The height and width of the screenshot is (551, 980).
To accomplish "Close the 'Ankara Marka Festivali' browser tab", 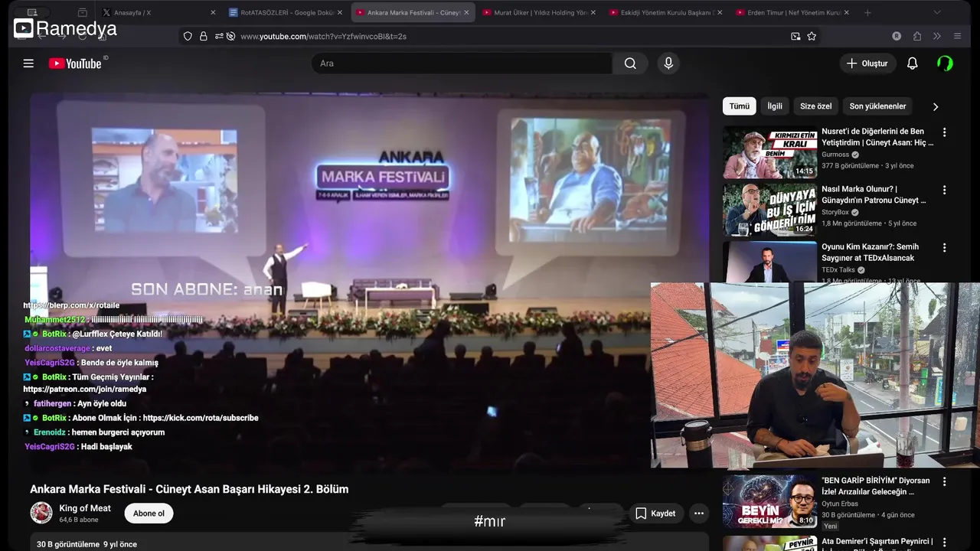I will click(465, 13).
